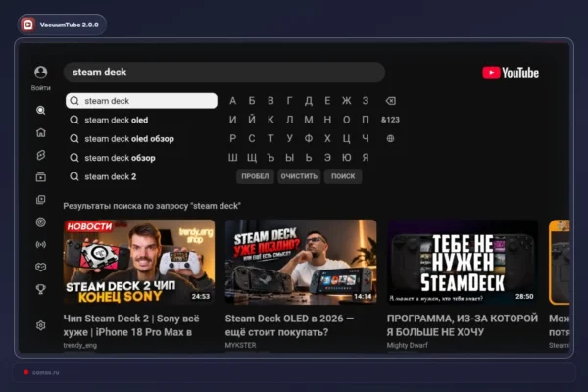Open the account sign-in avatar icon
Screen dimensions: 588x392
pos(41,72)
